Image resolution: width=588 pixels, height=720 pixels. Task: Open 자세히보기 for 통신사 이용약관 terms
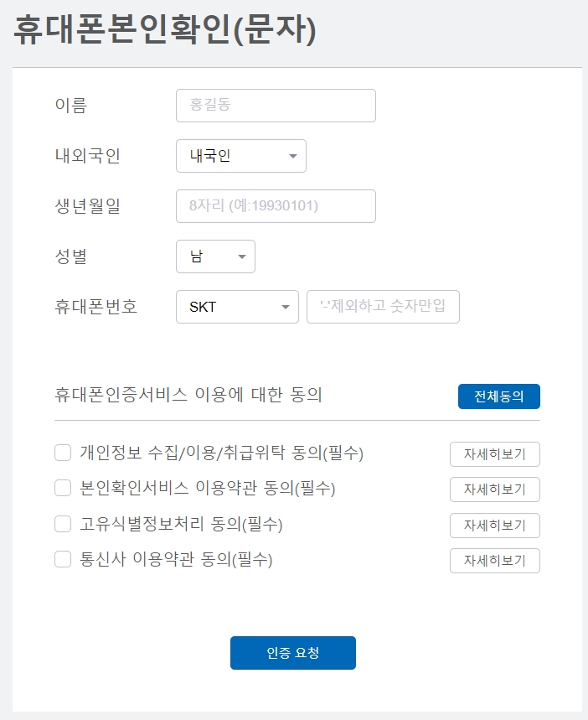point(494,561)
